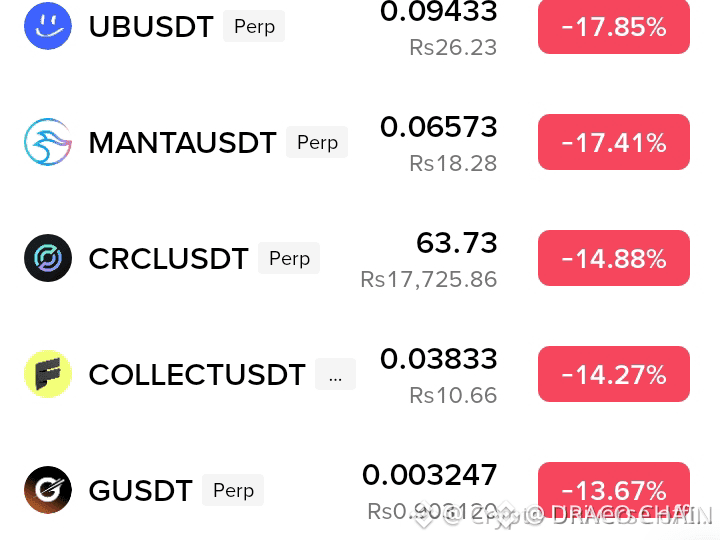Select the Perp tag beside GUSDT
Screen dimensions: 720x540
[233, 490]
